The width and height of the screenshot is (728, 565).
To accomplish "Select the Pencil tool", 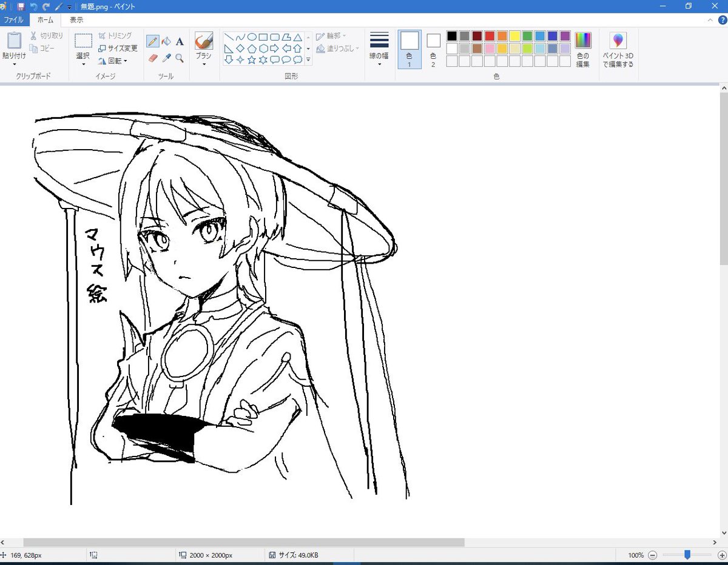I will tap(152, 42).
